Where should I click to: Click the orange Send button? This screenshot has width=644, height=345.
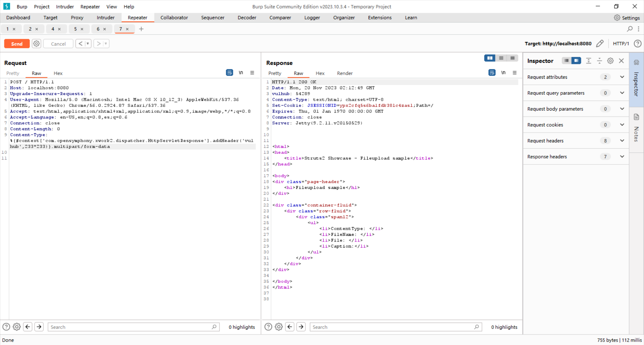coord(17,44)
